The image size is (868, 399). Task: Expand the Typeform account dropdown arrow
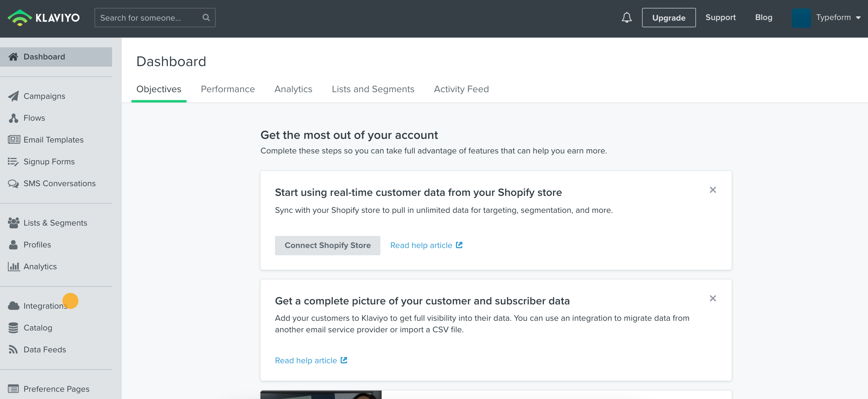tap(858, 18)
